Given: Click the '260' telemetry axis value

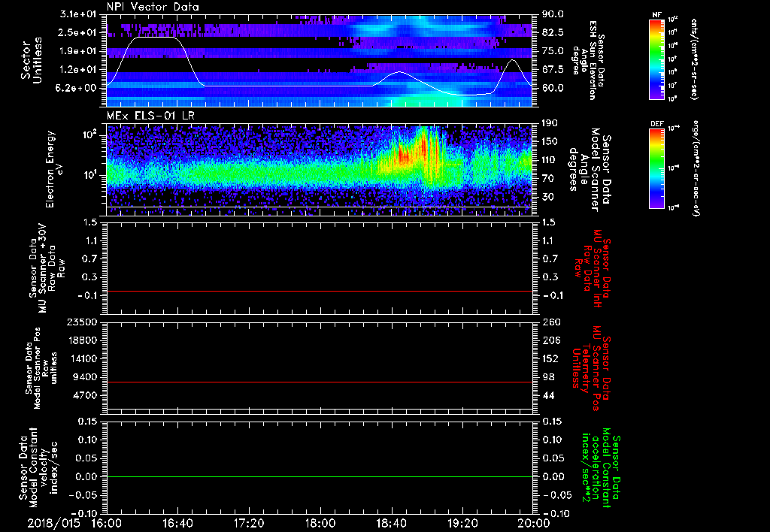Looking at the screenshot, I should [x=550, y=322].
